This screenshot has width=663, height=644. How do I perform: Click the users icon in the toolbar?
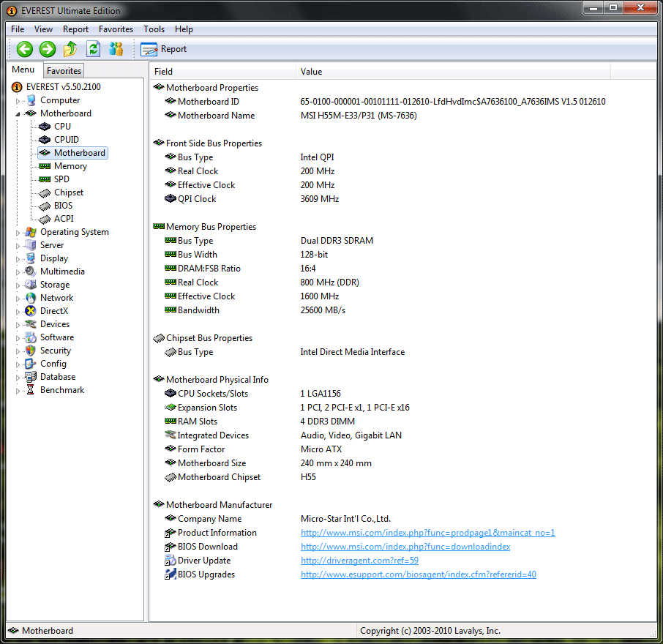pos(116,49)
